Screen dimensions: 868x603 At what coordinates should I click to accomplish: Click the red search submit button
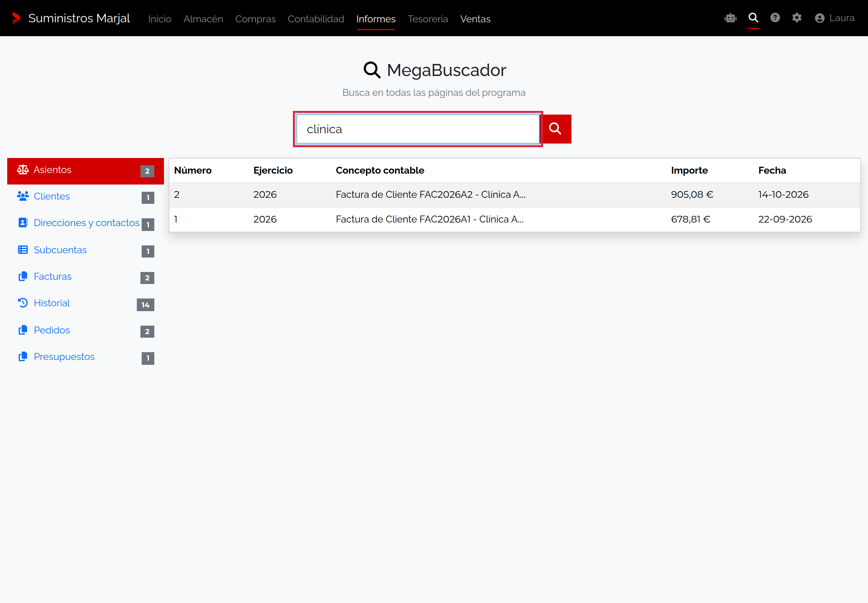(556, 129)
